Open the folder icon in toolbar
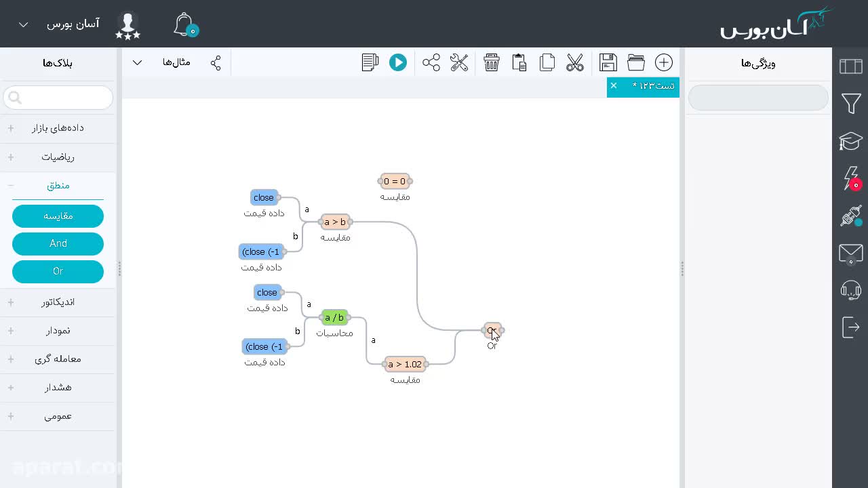 [x=636, y=62]
